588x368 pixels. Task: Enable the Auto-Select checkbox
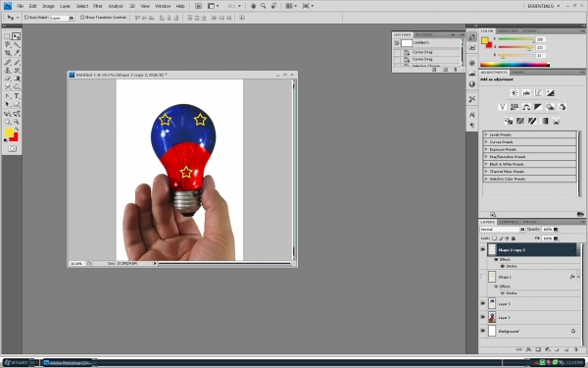(x=26, y=18)
